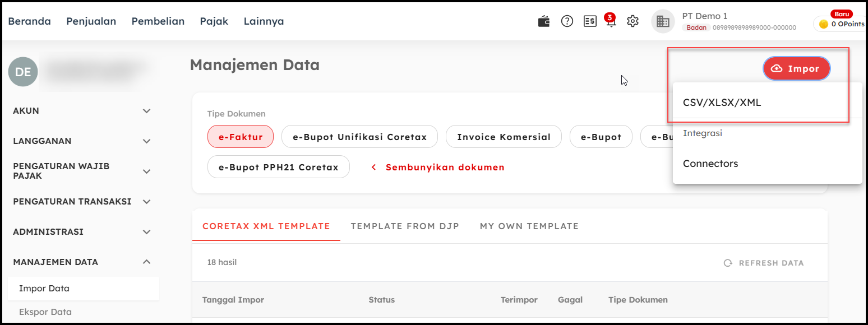Switch to TEMPLATE FROM DJP tab
The height and width of the screenshot is (325, 868).
point(405,226)
